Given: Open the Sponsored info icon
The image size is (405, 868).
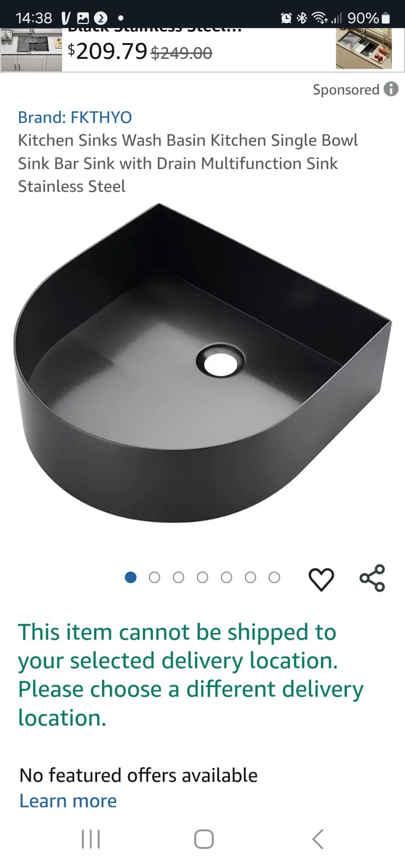Looking at the screenshot, I should pos(391,89).
